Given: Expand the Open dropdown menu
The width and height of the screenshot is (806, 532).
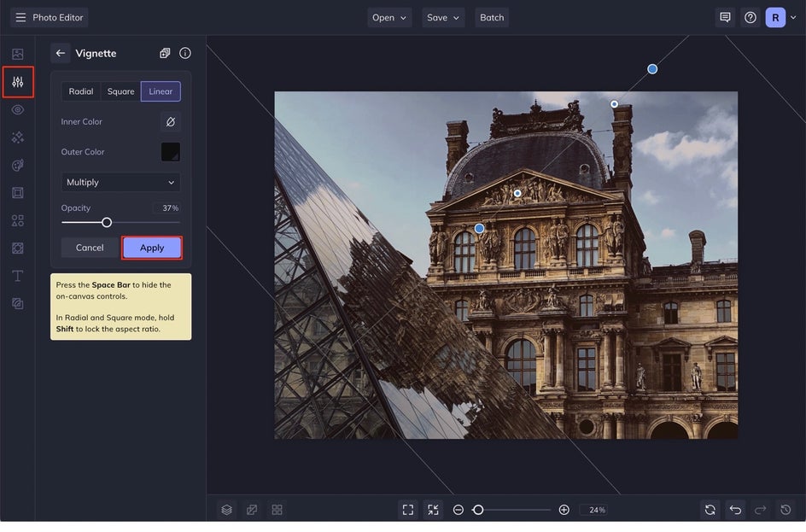Looking at the screenshot, I should pos(389,17).
